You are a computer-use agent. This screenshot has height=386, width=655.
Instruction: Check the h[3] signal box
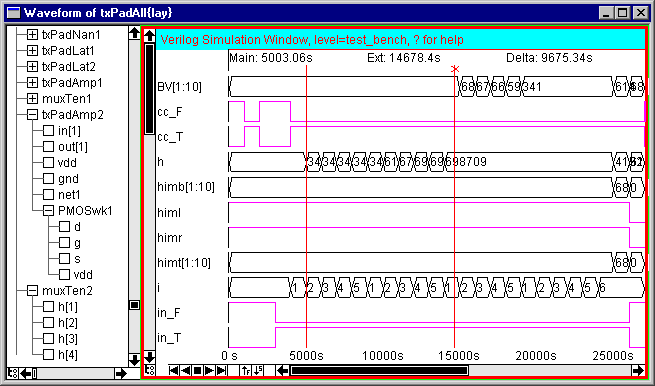pos(48,339)
